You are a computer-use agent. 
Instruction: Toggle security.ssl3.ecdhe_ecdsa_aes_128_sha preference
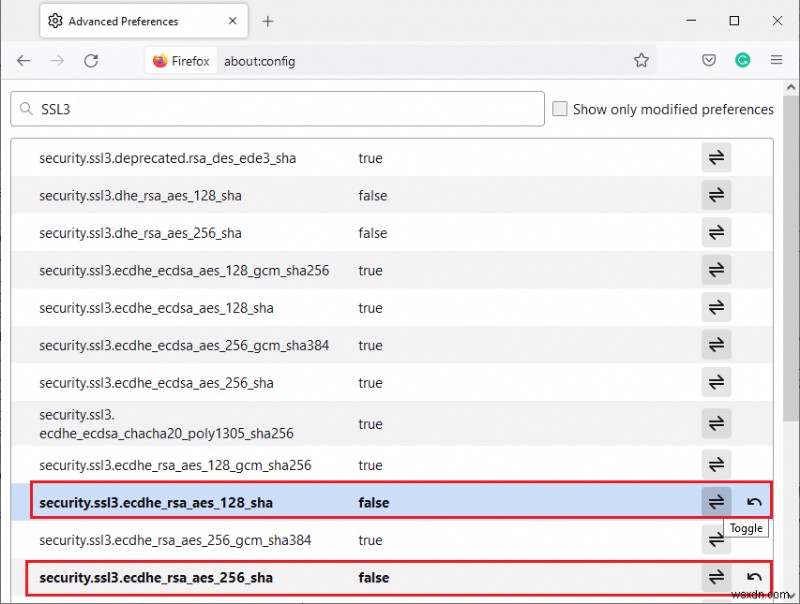[716, 307]
